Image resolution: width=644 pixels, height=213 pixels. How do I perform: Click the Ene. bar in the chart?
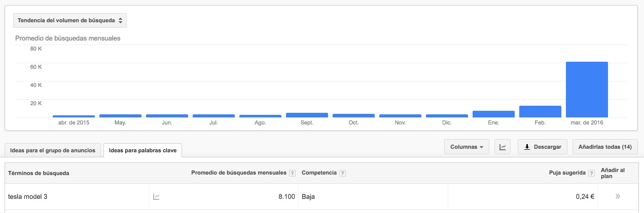pyautogui.click(x=493, y=114)
